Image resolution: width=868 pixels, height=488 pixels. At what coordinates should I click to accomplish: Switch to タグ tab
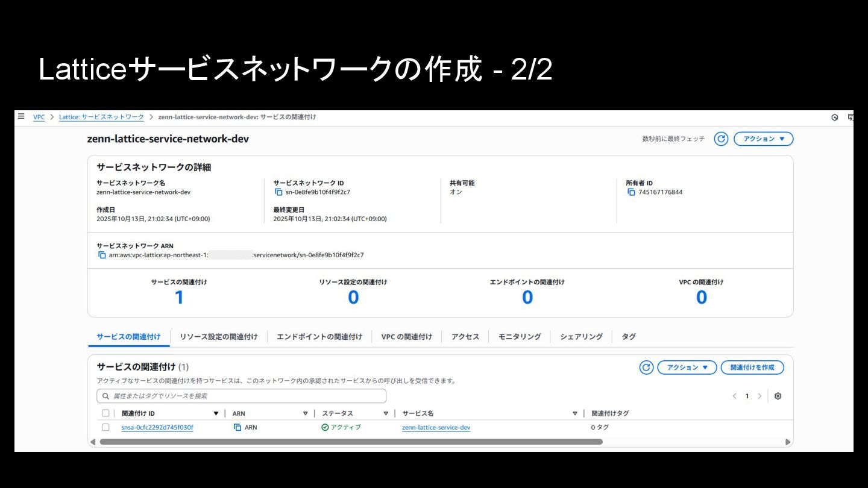point(629,337)
